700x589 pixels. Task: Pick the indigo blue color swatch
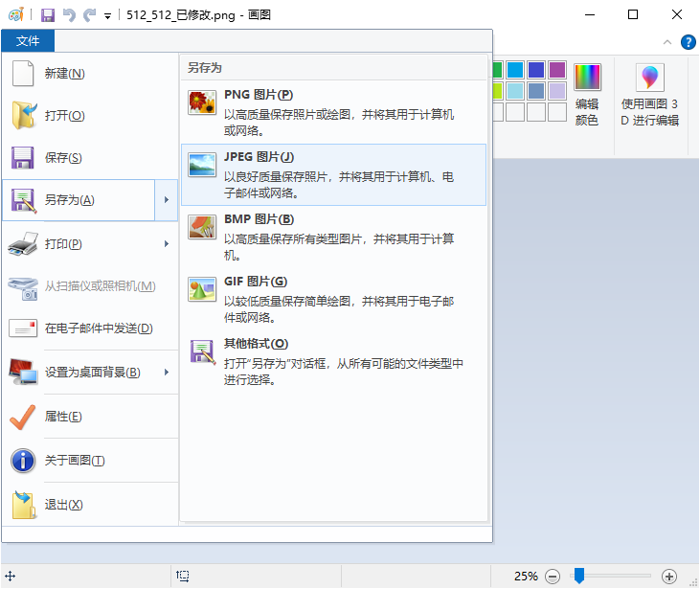[535, 70]
